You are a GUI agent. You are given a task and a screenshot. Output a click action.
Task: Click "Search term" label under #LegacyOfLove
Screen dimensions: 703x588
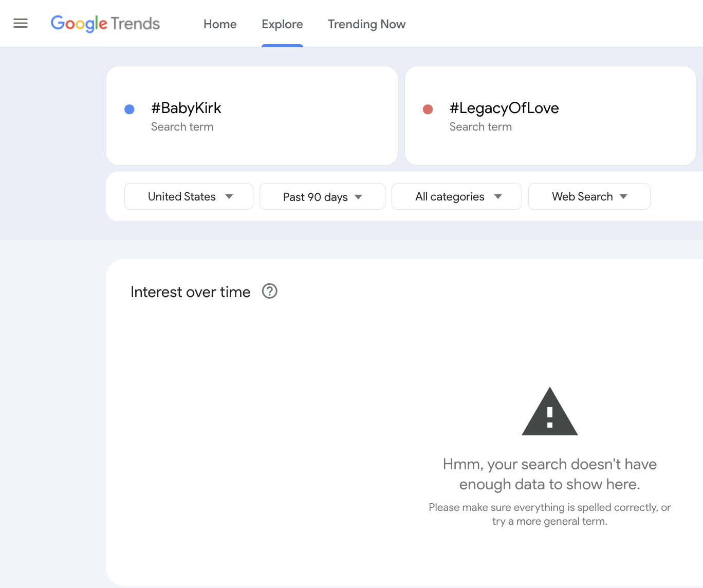[x=480, y=127]
